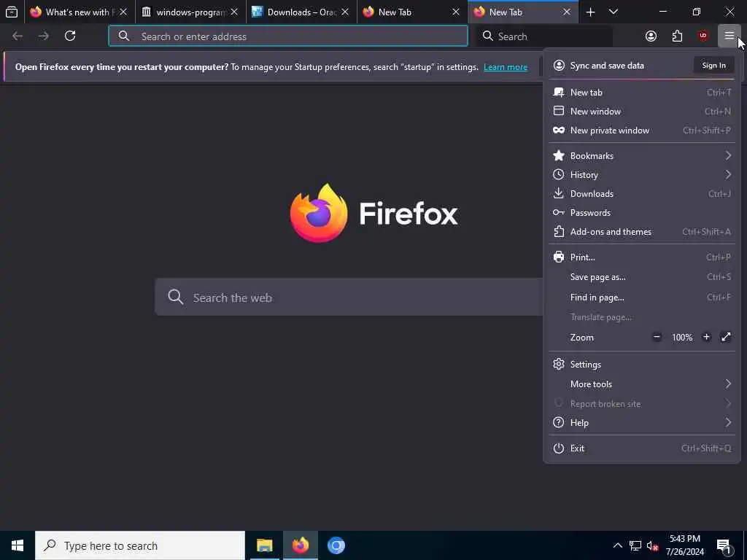Open Settings from the menu
Image resolution: width=747 pixels, height=560 pixels.
(x=642, y=365)
